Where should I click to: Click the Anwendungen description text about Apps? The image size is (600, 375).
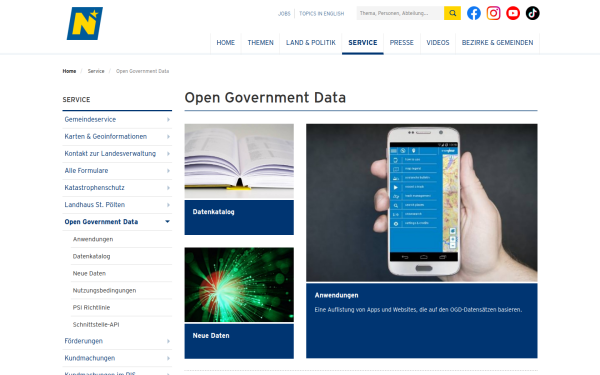coord(418,310)
